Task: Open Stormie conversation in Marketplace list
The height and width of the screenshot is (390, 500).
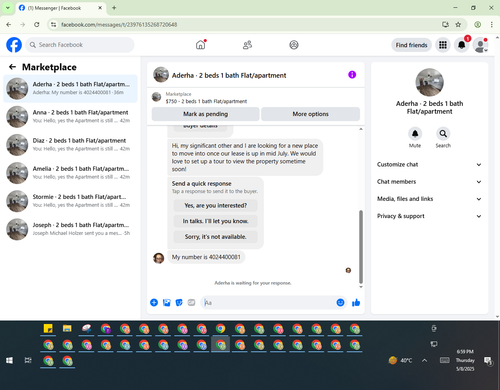Action: coord(70,201)
